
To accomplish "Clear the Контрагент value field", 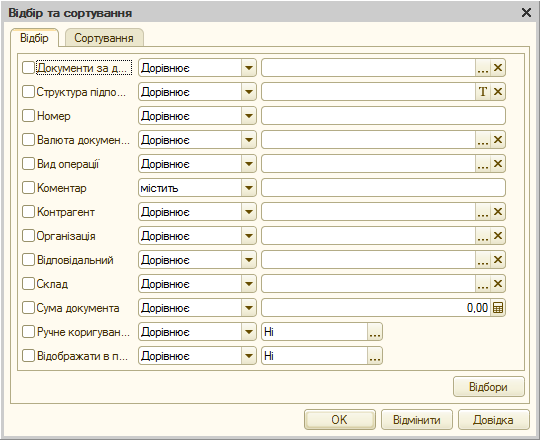I will tap(498, 212).
